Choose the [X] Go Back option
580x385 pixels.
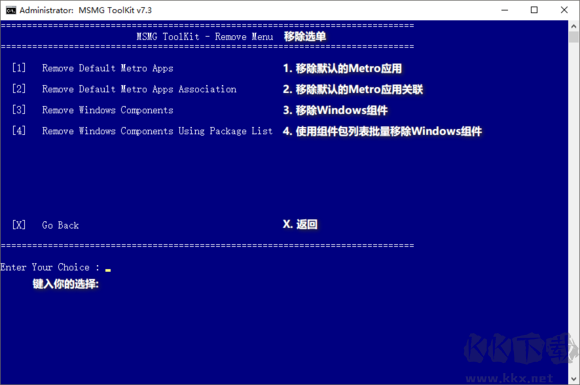[x=45, y=225]
